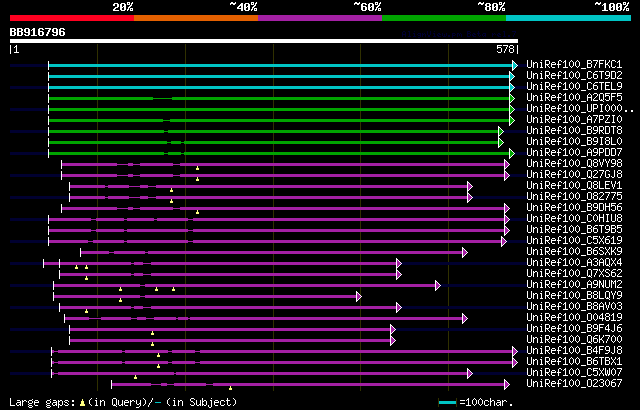640x410 pixels.
Task: Click the yellow gap marker under Q7XS62 alignment
Action: 87,278
